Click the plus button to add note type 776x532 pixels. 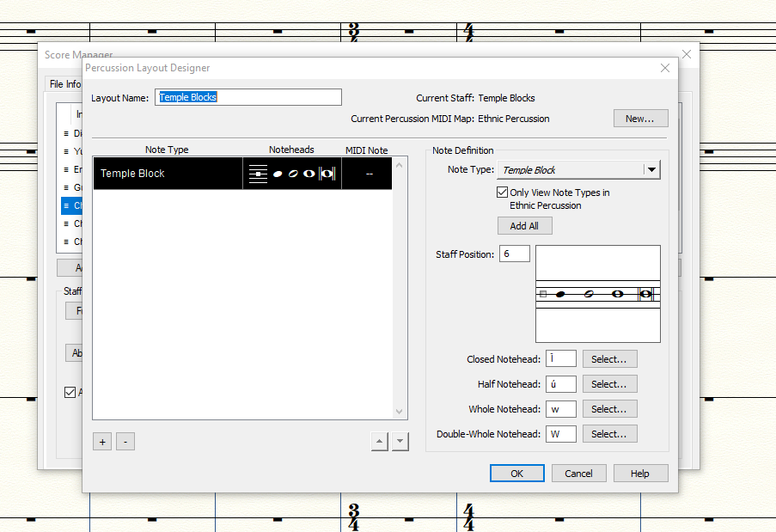(102, 442)
